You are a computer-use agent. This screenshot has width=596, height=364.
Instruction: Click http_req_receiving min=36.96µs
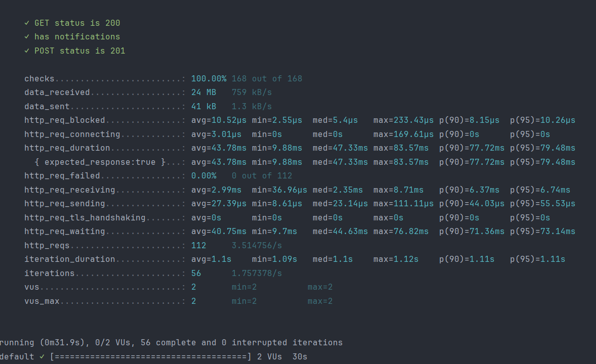point(279,190)
